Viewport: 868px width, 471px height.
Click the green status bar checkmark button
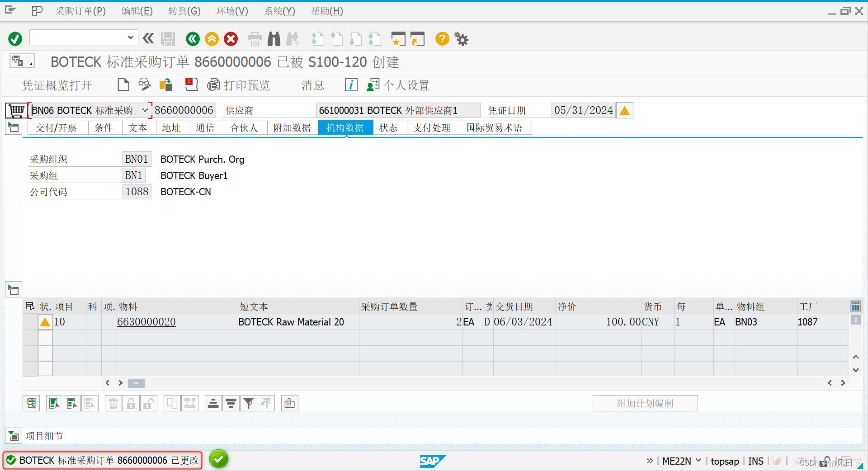[218, 459]
